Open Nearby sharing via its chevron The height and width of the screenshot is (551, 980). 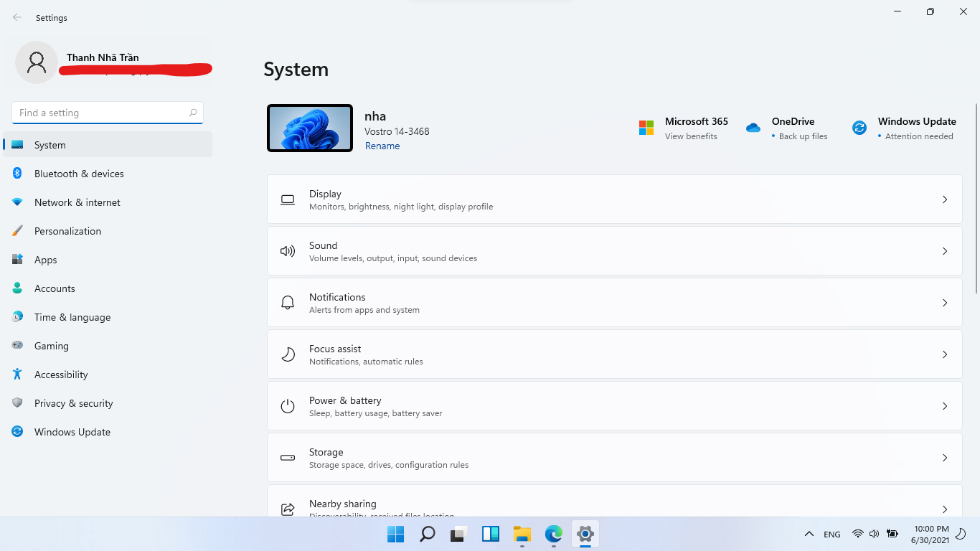pos(945,509)
